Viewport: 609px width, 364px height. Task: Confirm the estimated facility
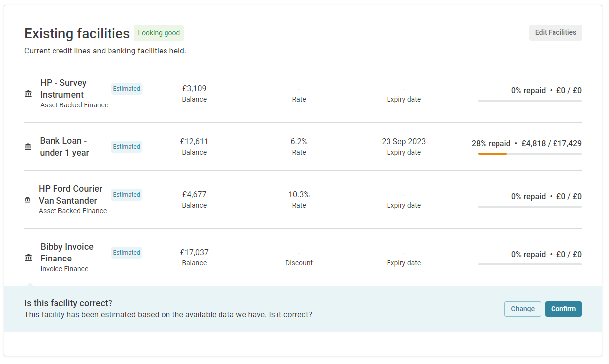click(x=563, y=309)
